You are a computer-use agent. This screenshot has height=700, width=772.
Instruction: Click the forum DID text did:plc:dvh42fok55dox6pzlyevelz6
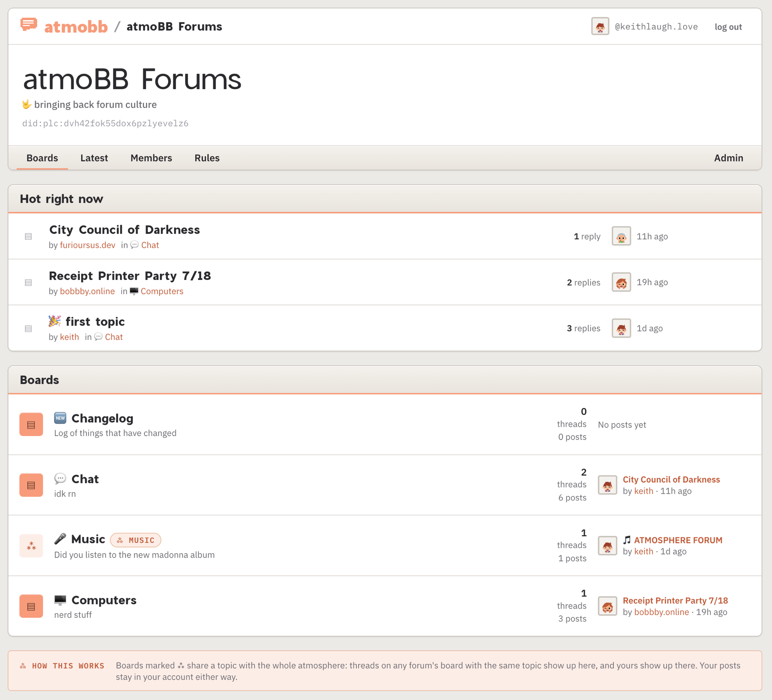[105, 124]
